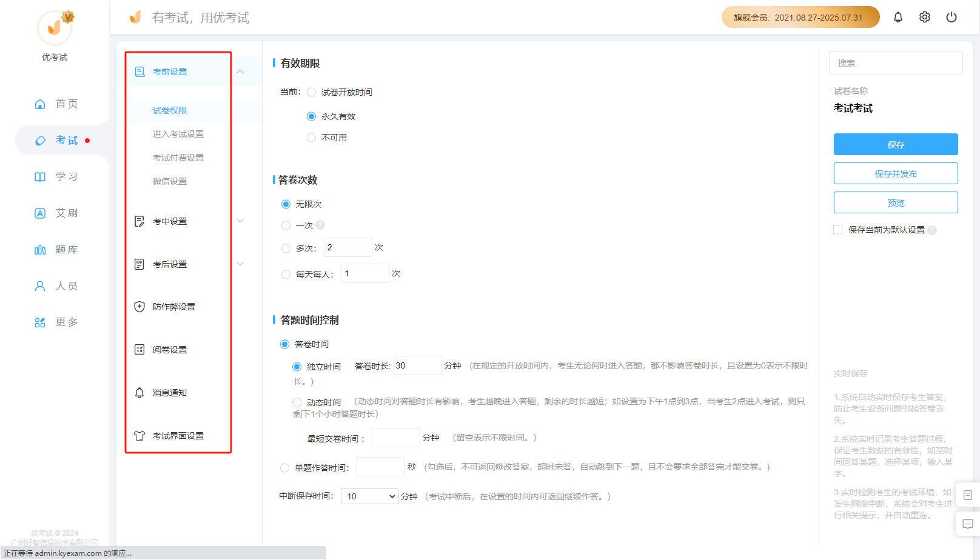The image size is (980, 560).
Task: Open 进入考试设置 submenu item
Action: click(x=178, y=134)
